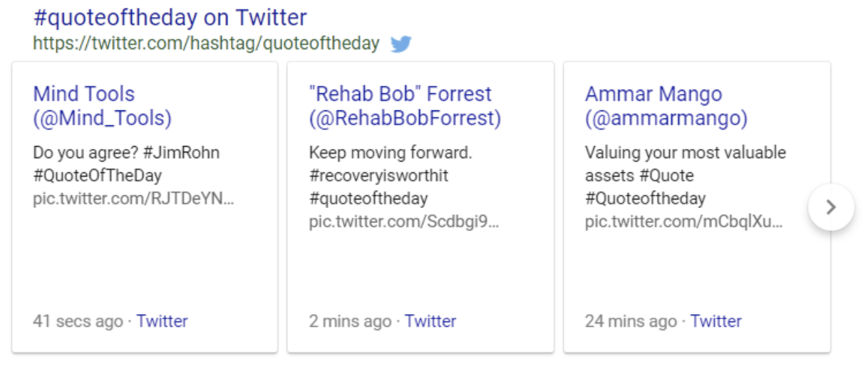Viewport: 868px width, 376px height.
Task: Click Twitter link beside 41 secs ago
Action: (x=162, y=321)
